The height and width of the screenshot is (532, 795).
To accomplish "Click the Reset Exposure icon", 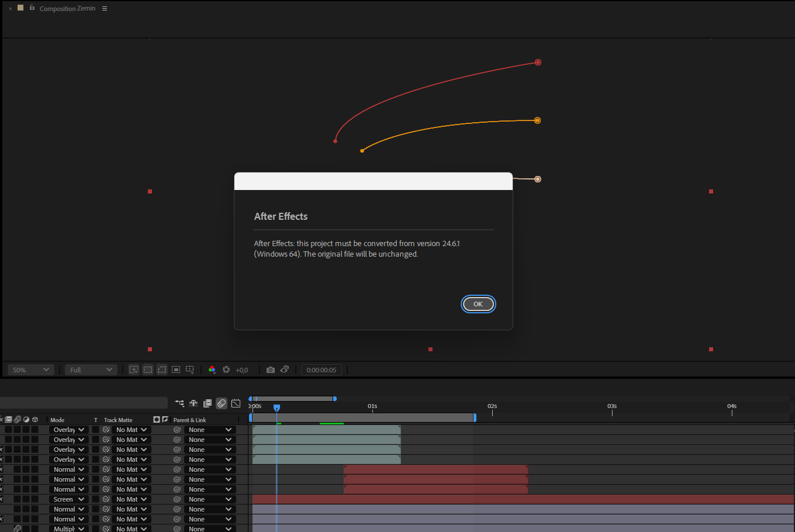I will (x=226, y=370).
